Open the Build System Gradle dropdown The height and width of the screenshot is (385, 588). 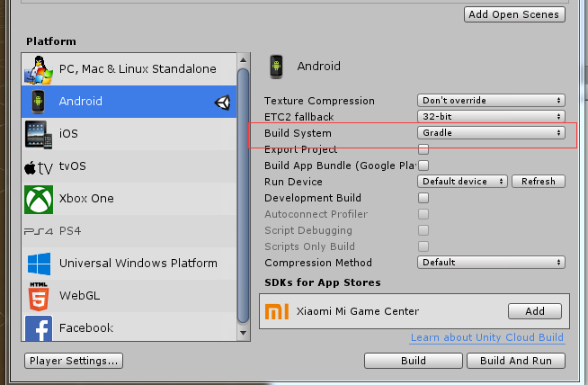(491, 133)
